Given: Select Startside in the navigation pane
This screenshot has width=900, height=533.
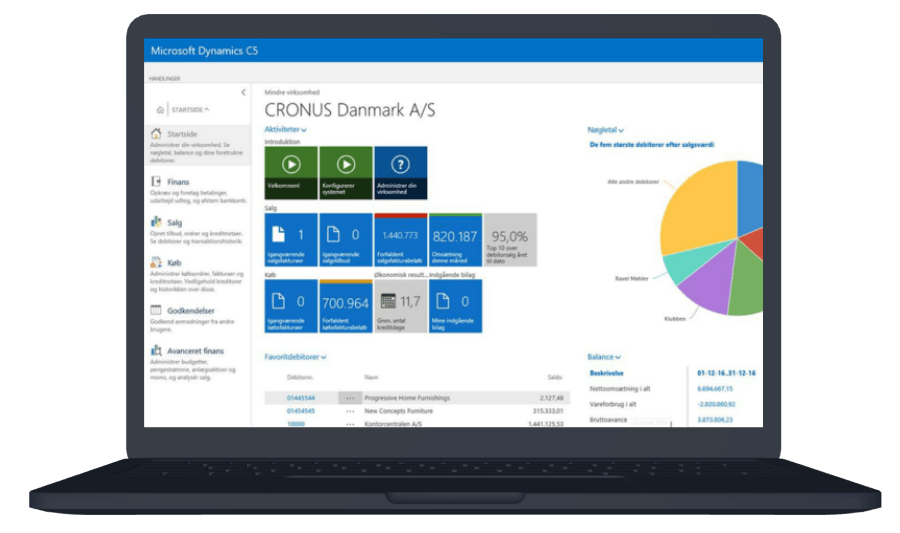Looking at the screenshot, I should [182, 134].
